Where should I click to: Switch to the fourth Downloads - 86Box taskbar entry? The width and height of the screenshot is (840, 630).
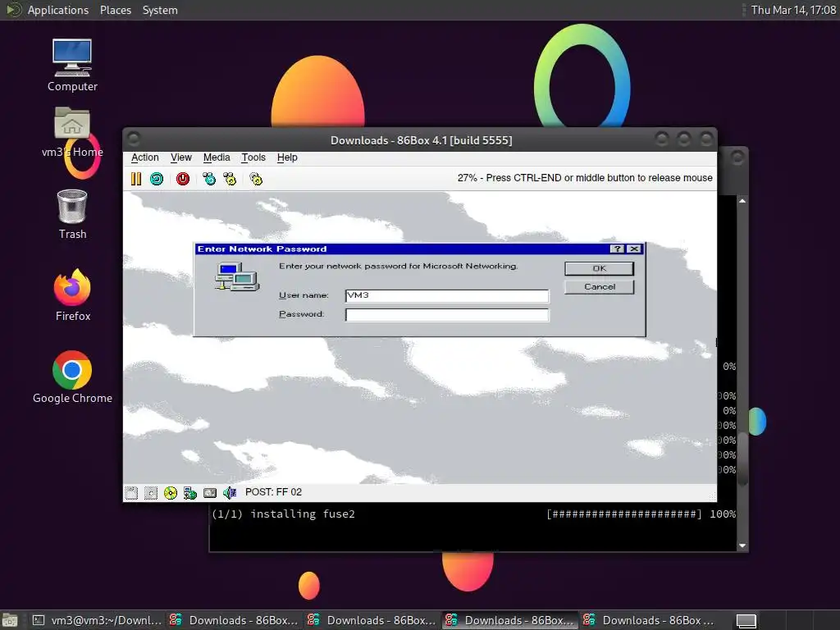(x=648, y=620)
